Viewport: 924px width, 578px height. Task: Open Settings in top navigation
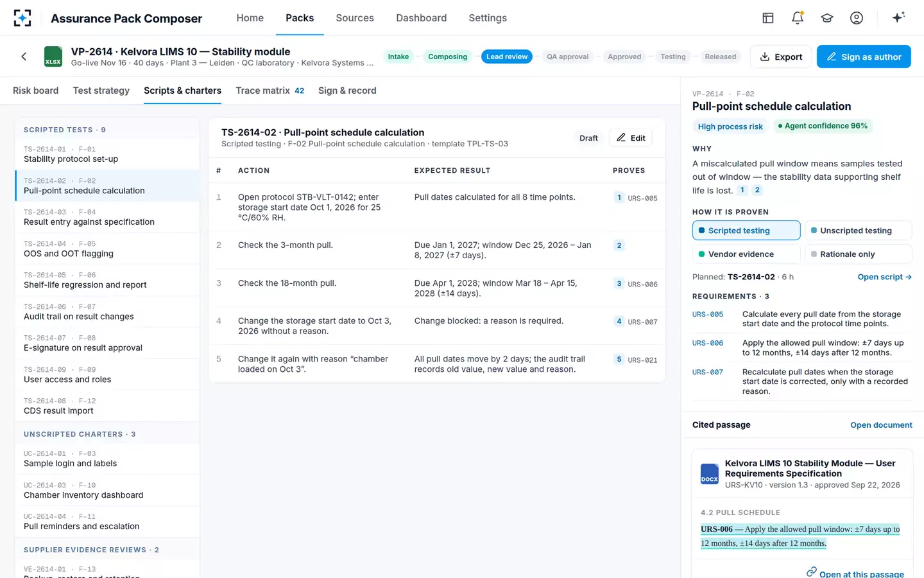pyautogui.click(x=488, y=18)
